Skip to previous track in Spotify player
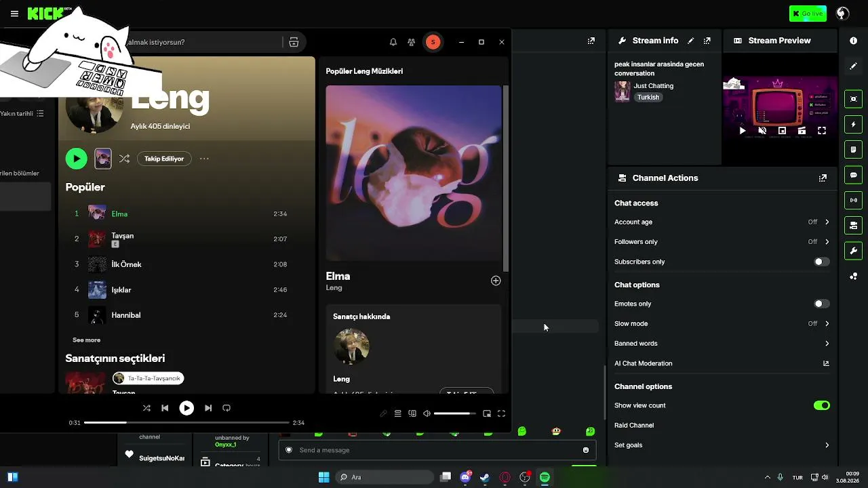 (x=165, y=408)
